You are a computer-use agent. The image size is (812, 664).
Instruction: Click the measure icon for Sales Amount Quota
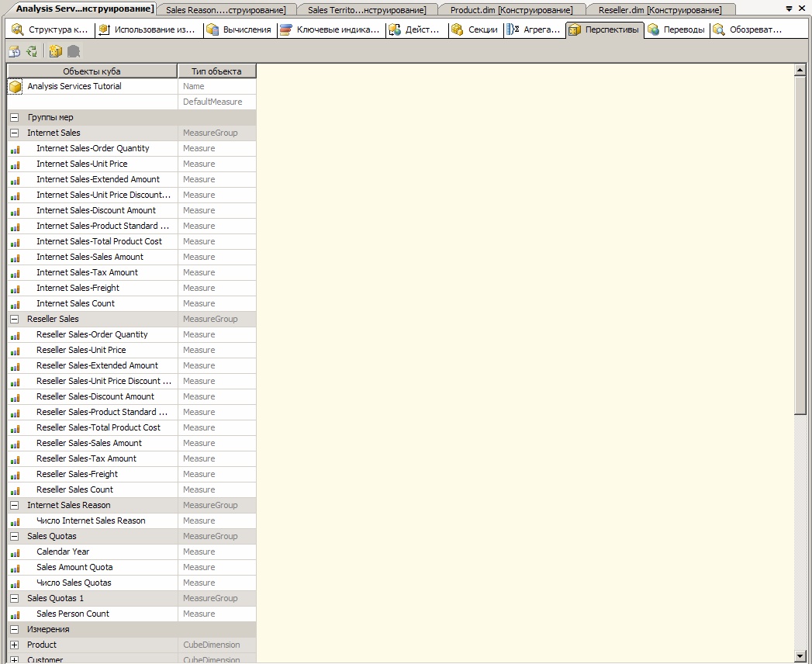pyautogui.click(x=16, y=569)
